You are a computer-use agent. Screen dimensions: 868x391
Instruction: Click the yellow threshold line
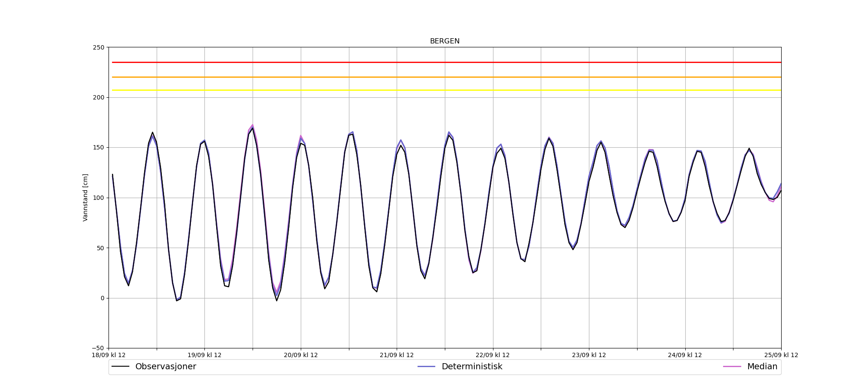pyautogui.click(x=447, y=90)
